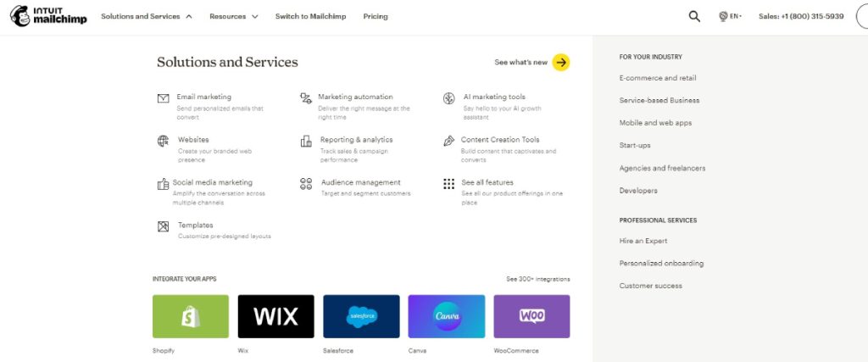The image size is (868, 362).
Task: Click the See all features grid icon
Action: point(449,184)
